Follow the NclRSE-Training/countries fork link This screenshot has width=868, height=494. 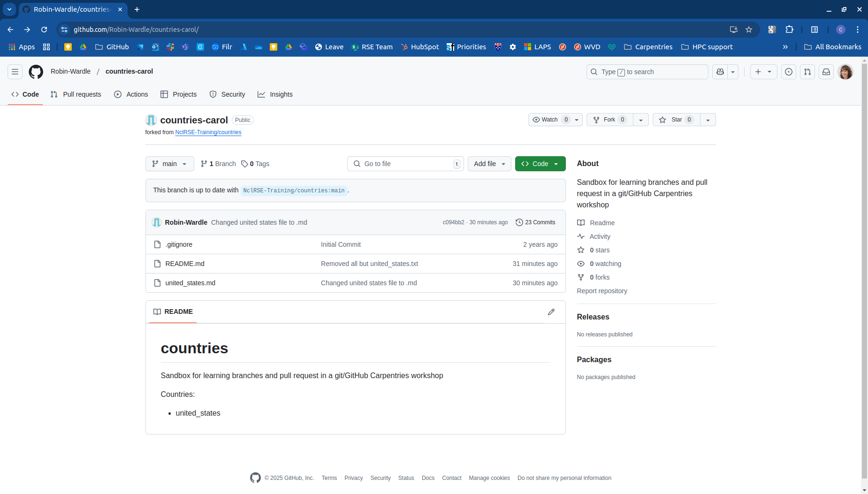[x=208, y=132]
